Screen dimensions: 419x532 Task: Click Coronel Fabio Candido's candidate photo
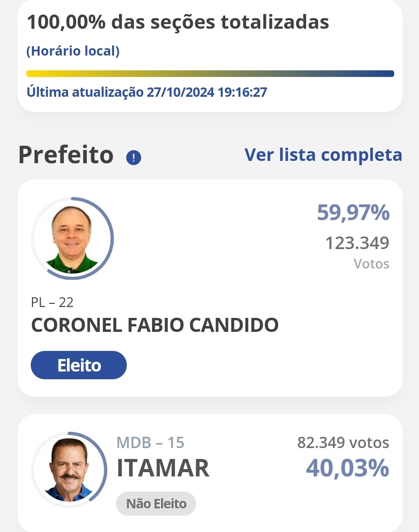coord(72,238)
